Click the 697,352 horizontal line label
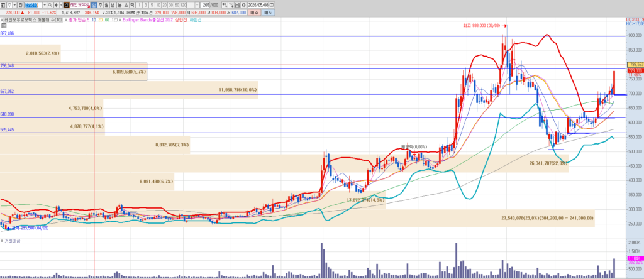The width and height of the screenshot is (644, 279). (8, 92)
